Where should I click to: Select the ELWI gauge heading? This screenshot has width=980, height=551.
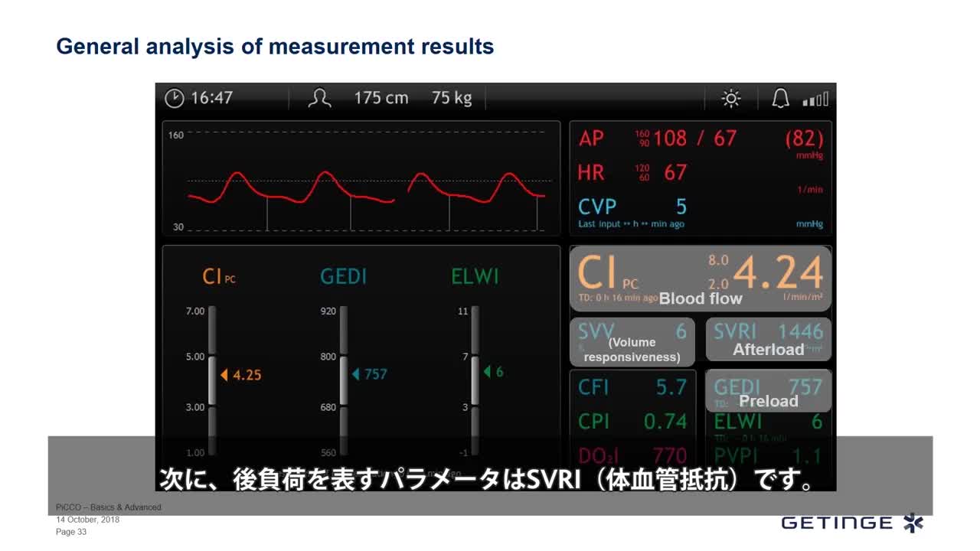[475, 276]
